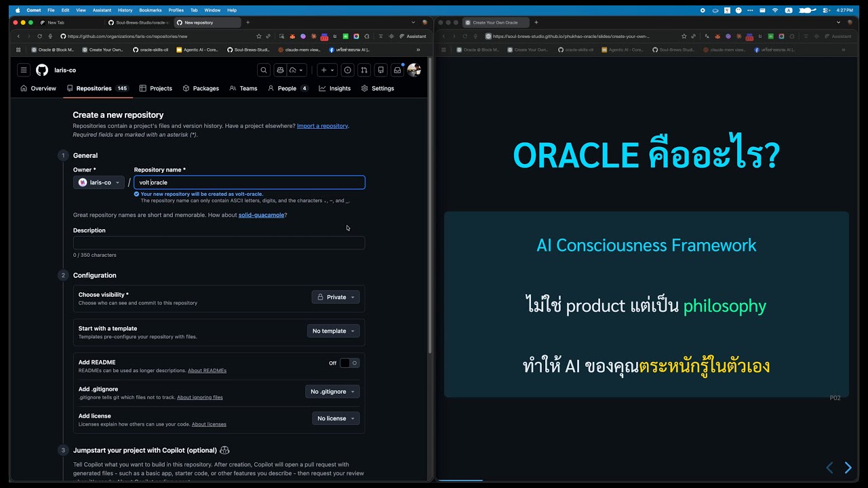868x488 pixels.
Task: Open the Owner laris-co dropdown
Action: [x=99, y=182]
